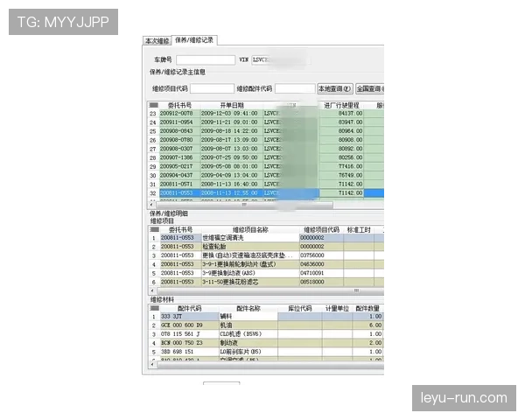Image resolution: width=525 pixels, height=420 pixels.
Task: Click repair items table scroll-left arrow
Action: pos(152,290)
